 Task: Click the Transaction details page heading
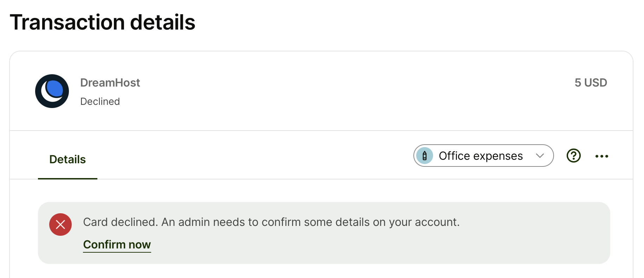pyautogui.click(x=102, y=22)
